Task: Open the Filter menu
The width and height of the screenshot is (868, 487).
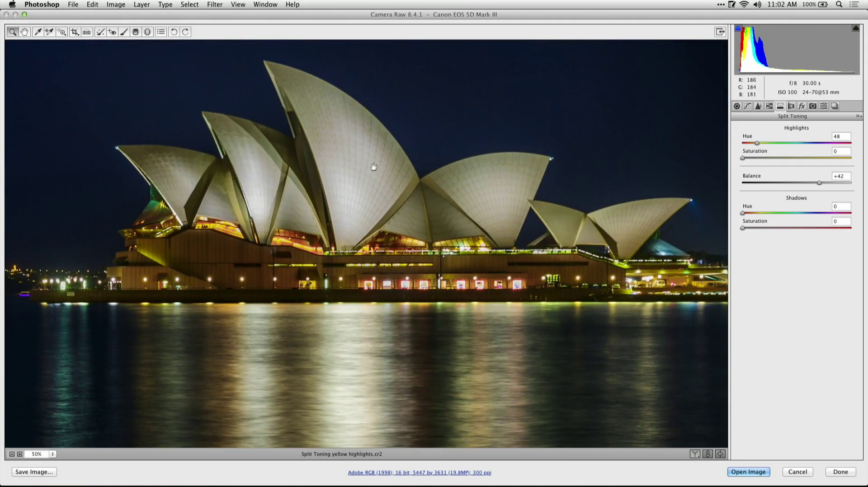Action: click(x=215, y=5)
